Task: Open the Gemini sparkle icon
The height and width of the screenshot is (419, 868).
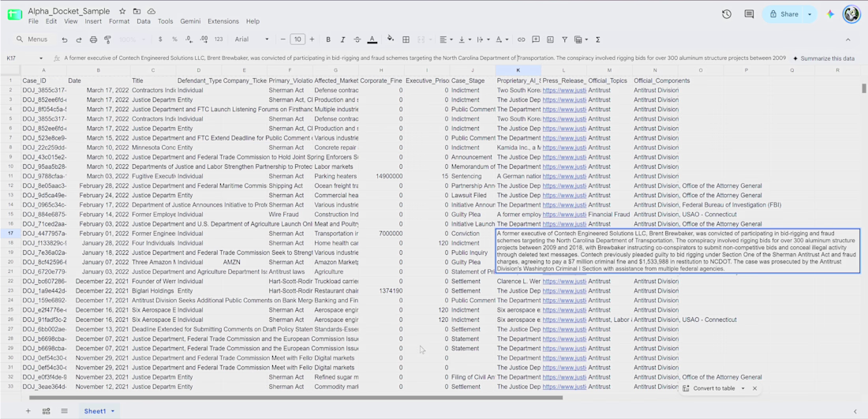Action: pos(830,14)
